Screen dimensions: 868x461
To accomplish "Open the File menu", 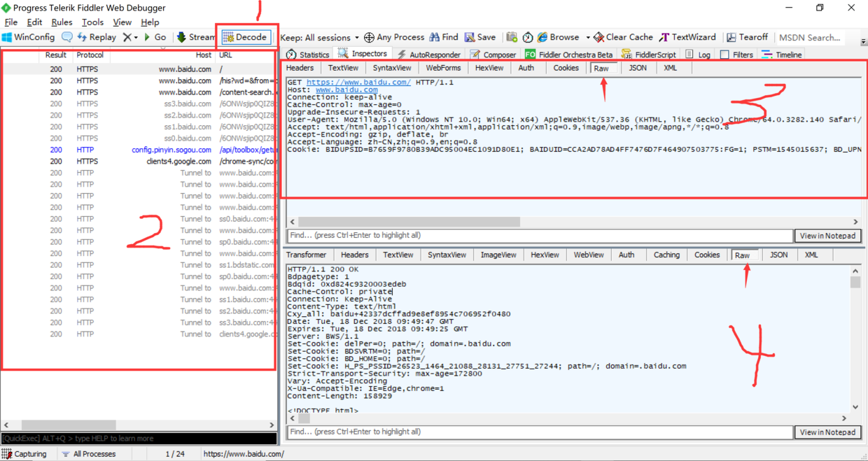I will [10, 22].
